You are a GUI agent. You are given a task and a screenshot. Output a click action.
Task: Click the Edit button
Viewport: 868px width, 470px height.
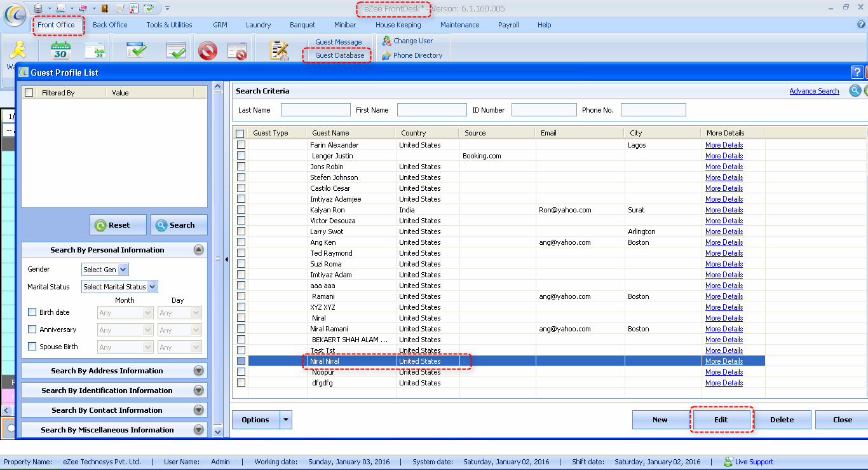point(721,420)
